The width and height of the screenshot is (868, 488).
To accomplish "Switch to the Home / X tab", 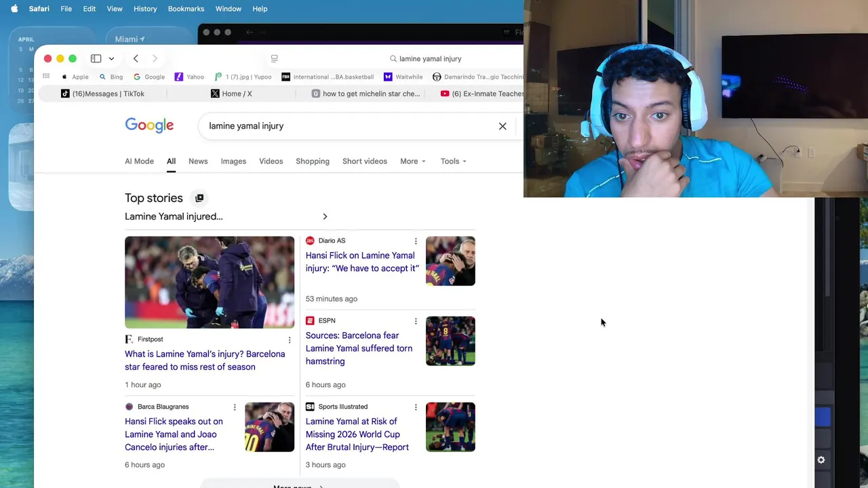I will (231, 94).
